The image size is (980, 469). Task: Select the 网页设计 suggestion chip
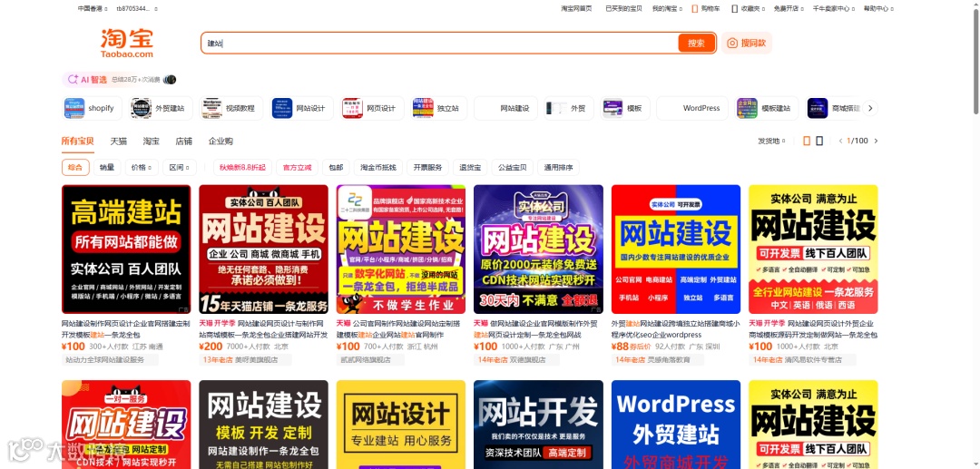[372, 108]
